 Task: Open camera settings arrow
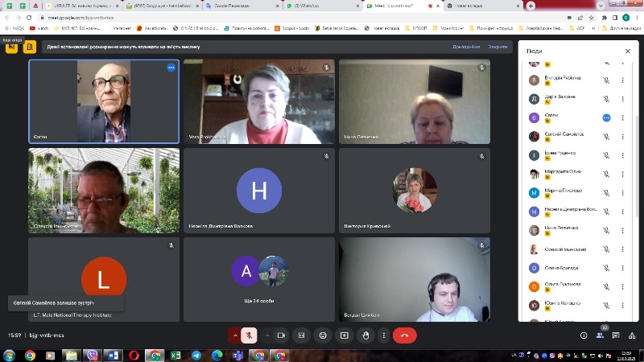(x=267, y=335)
